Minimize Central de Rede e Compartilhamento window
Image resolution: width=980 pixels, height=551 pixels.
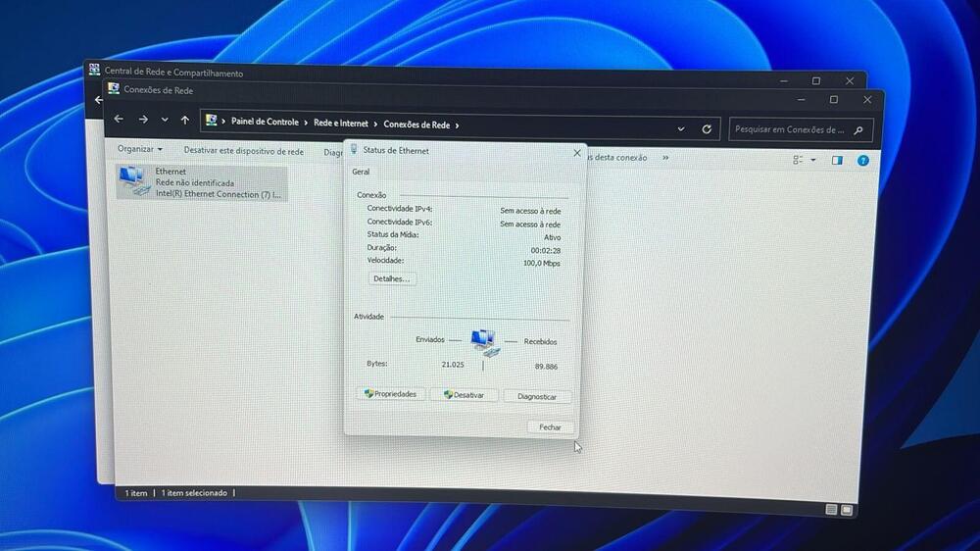(784, 81)
